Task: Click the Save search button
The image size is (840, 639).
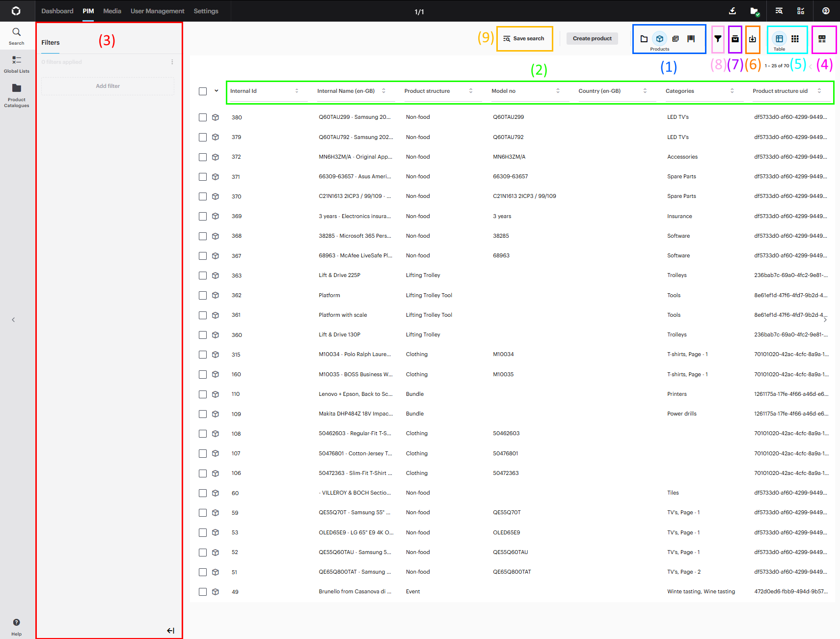Action: pos(524,39)
